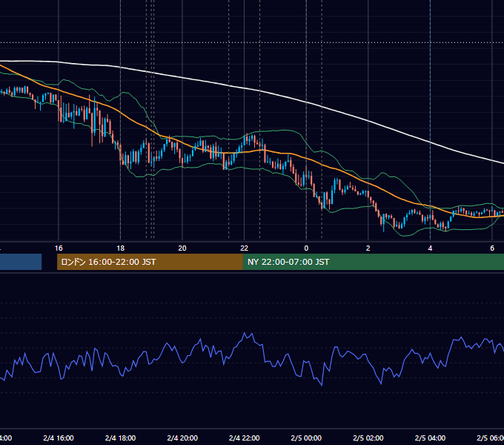Click the "2/4 18:00" date label

[x=121, y=438]
